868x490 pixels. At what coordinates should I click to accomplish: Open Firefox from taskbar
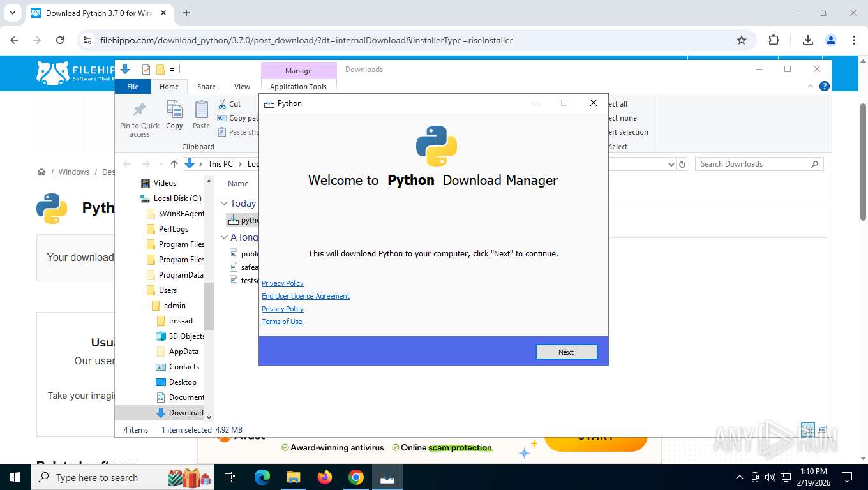[325, 477]
